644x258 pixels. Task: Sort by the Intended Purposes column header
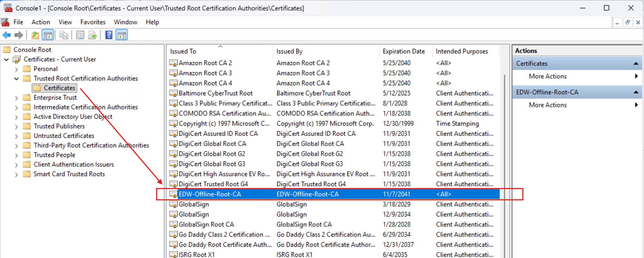click(465, 51)
